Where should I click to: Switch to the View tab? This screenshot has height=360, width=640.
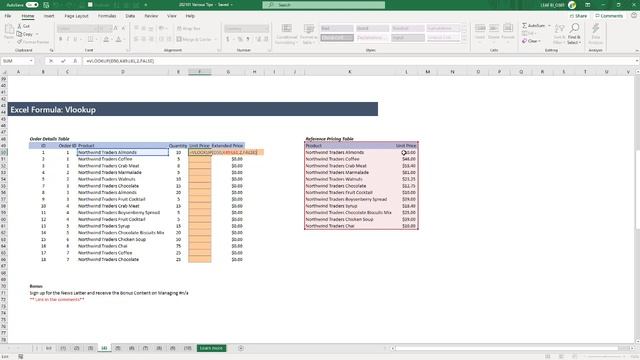coord(172,16)
